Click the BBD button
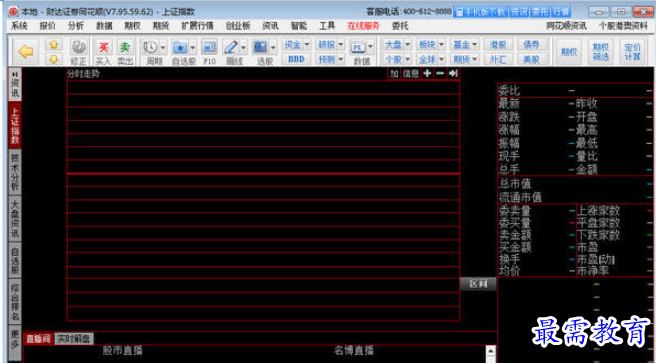The image size is (656, 363). 296,59
